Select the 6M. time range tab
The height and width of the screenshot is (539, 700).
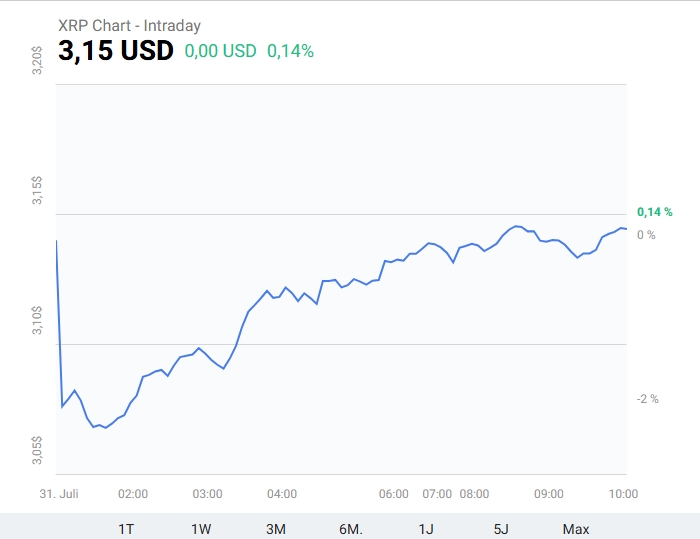coord(351,529)
